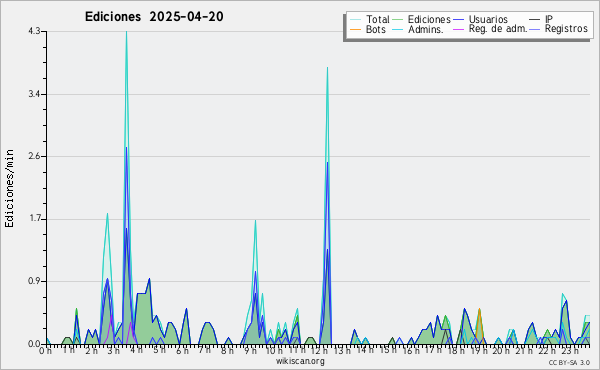The width and height of the screenshot is (600, 370).
Task: Click the 3 h x-axis label
Action: (113, 351)
